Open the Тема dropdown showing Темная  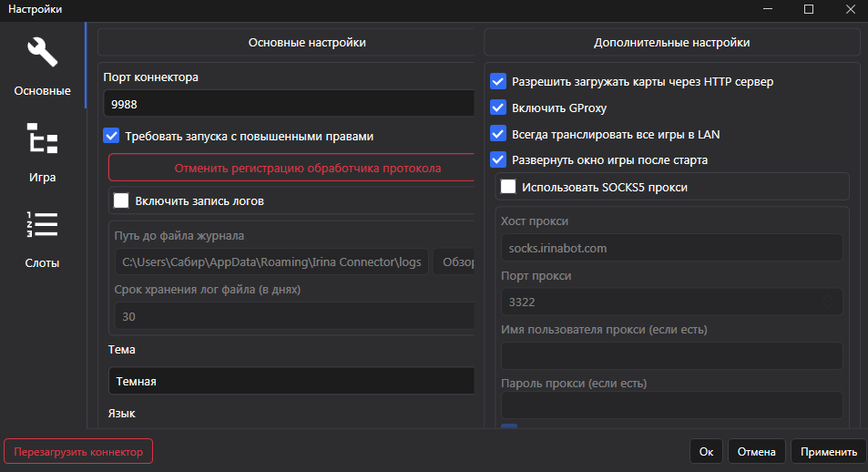pos(291,381)
